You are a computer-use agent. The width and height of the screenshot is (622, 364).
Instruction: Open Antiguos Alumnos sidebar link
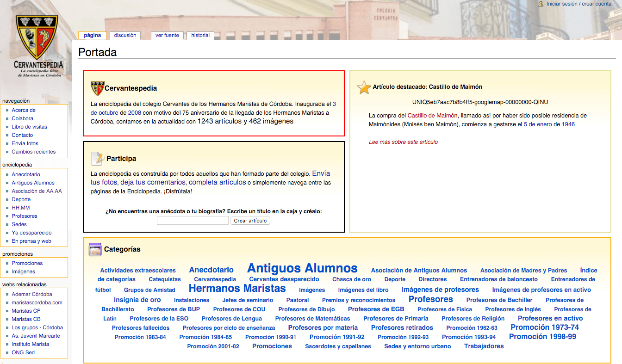click(x=33, y=183)
